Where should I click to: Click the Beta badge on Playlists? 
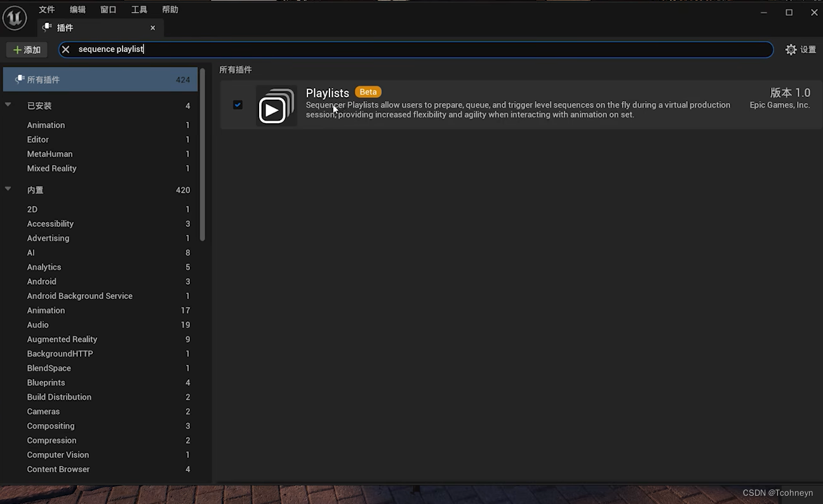coord(368,92)
